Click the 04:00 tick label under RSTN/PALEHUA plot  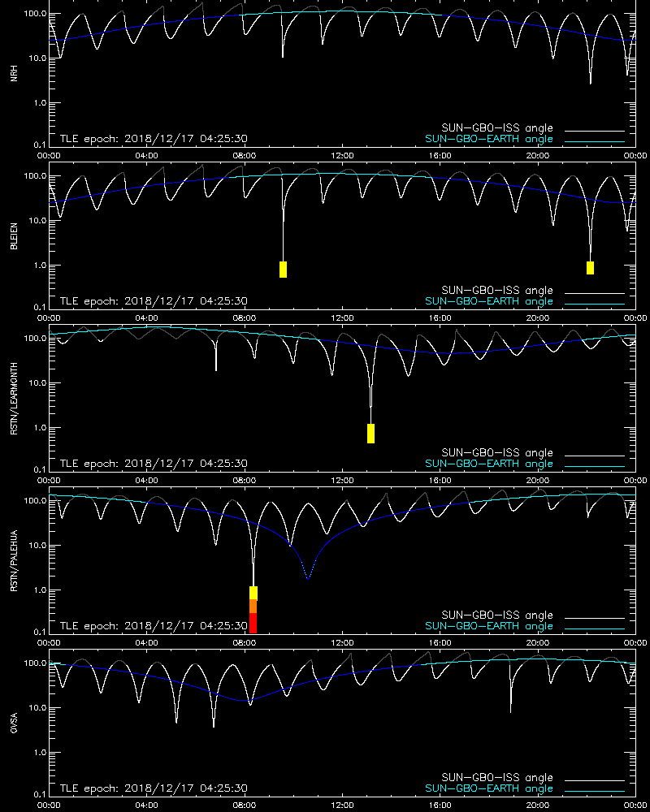(x=147, y=642)
